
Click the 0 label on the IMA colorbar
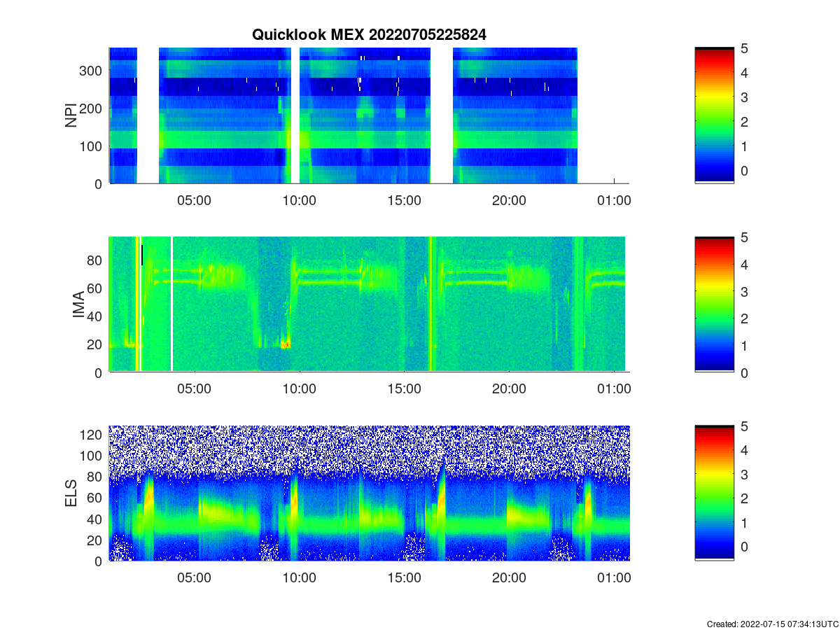[x=745, y=372]
